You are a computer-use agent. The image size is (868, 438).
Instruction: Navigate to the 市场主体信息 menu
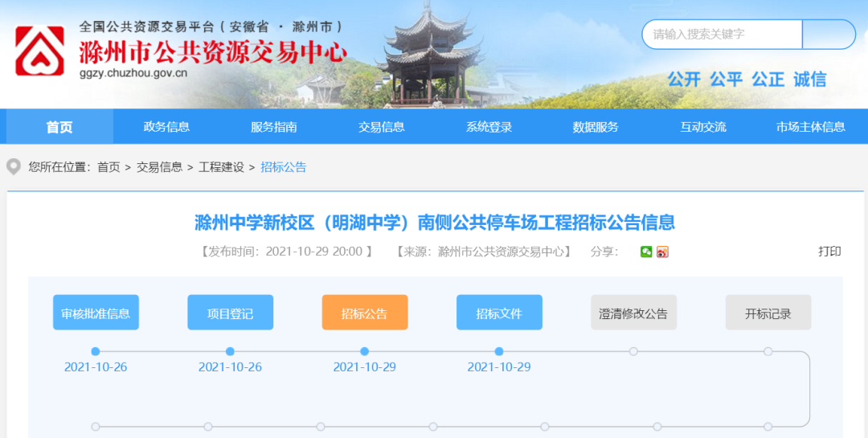[810, 127]
